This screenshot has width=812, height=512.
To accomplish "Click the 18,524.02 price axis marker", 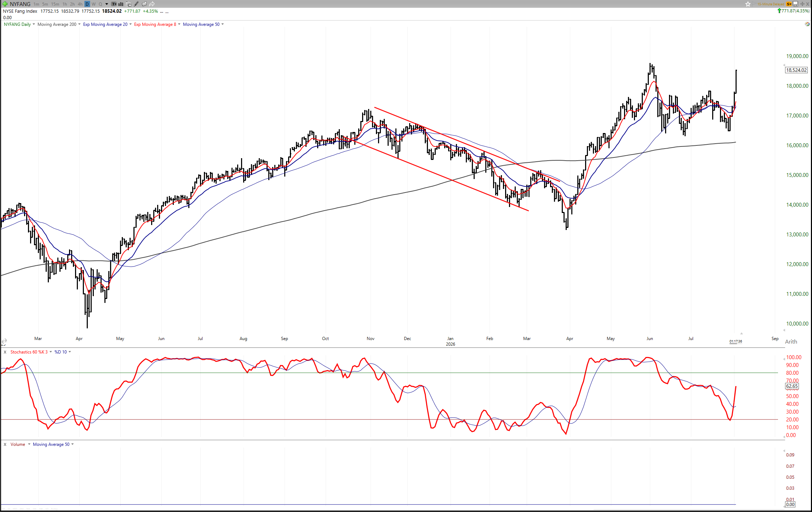I will tap(796, 70).
